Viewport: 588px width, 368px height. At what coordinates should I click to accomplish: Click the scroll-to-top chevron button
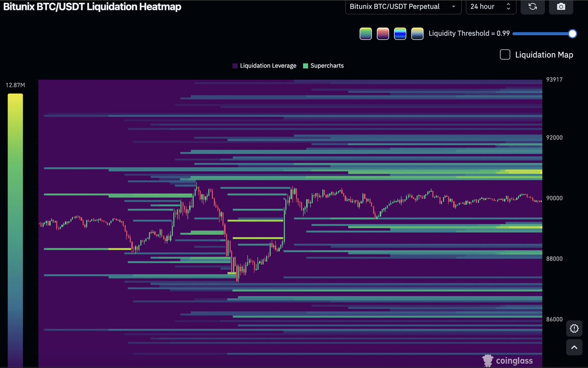[574, 347]
